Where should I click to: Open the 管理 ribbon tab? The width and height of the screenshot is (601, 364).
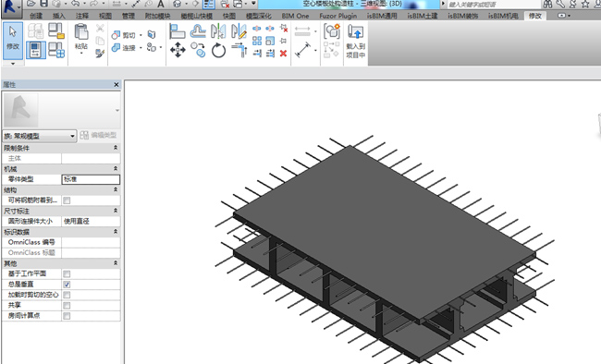tap(128, 16)
